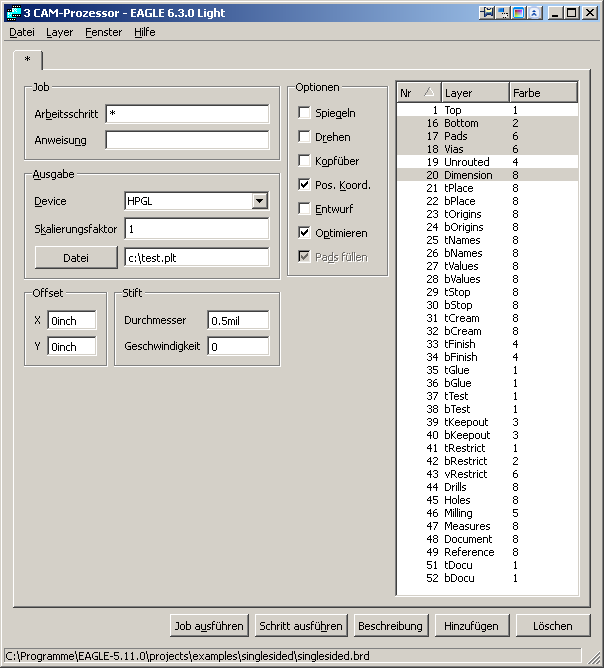Viewport: 604px width, 668px height.
Task: Select the asterisk job tab
Action: click(28, 60)
